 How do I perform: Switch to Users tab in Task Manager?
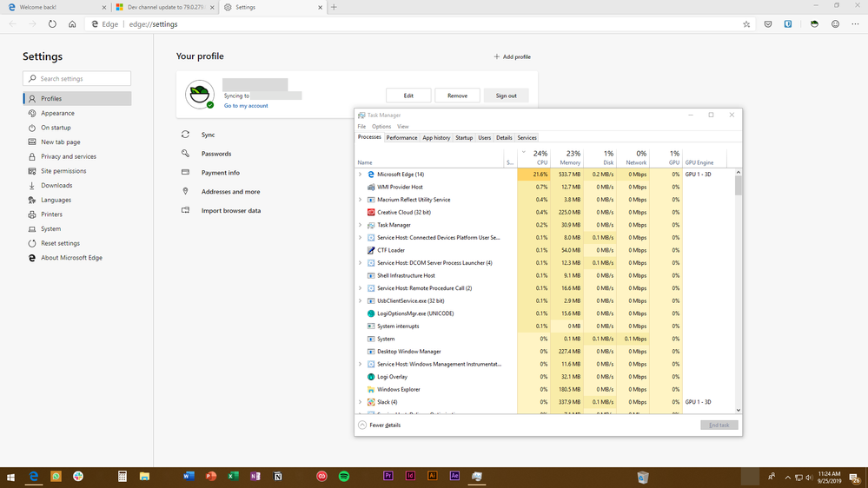pyautogui.click(x=484, y=138)
